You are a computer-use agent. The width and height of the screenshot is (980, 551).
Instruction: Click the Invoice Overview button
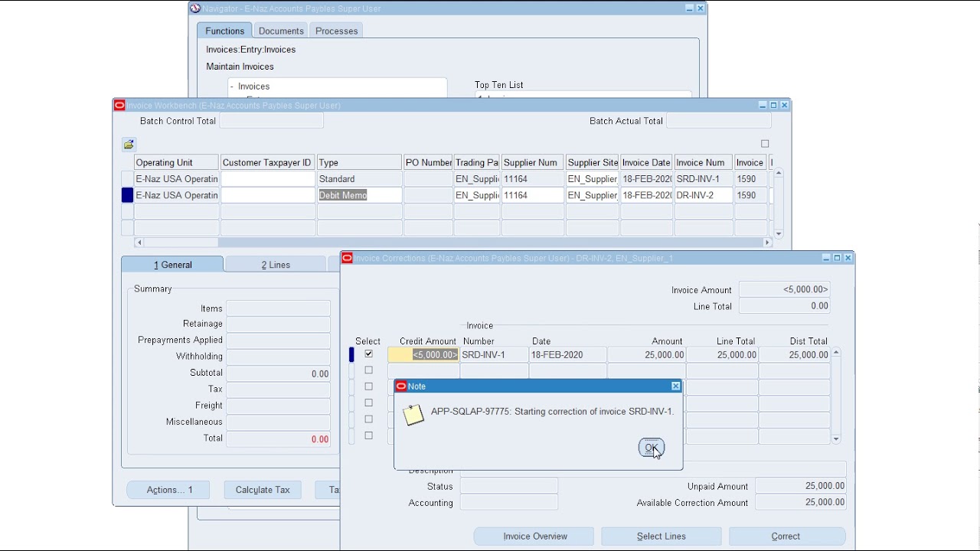click(x=534, y=536)
